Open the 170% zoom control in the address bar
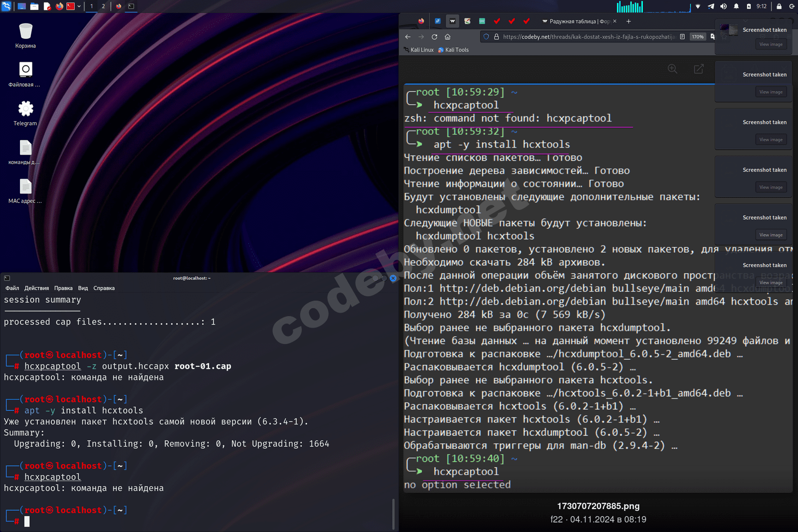This screenshot has width=798, height=532. pos(697,36)
